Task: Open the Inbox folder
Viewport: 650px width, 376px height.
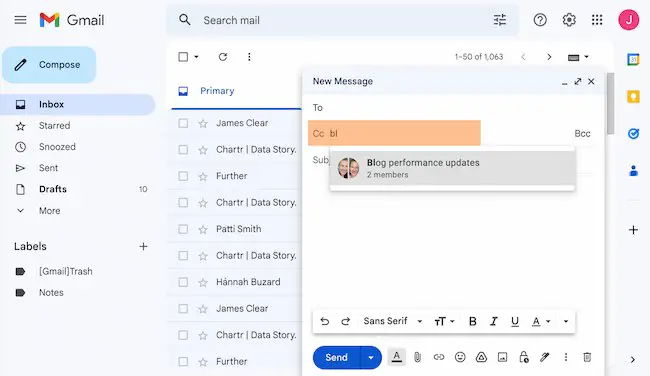Action: [78, 104]
